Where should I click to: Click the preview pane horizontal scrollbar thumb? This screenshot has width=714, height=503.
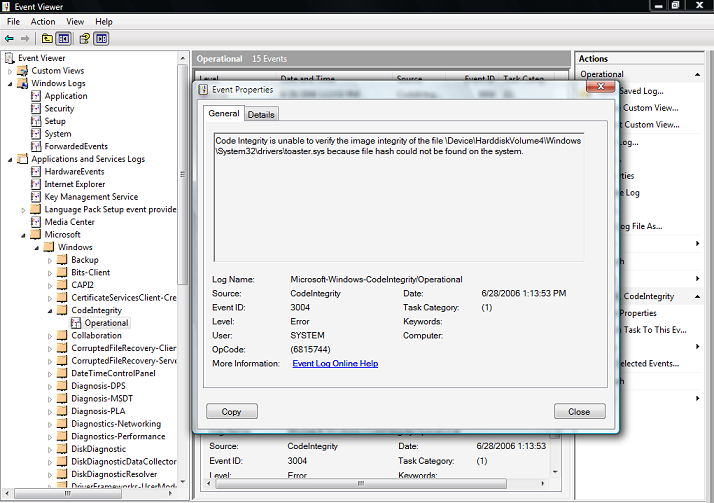point(361,483)
